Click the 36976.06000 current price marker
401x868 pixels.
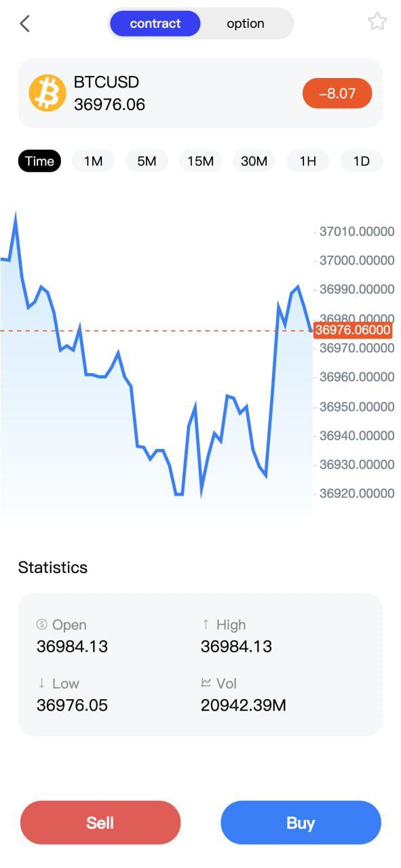point(353,330)
